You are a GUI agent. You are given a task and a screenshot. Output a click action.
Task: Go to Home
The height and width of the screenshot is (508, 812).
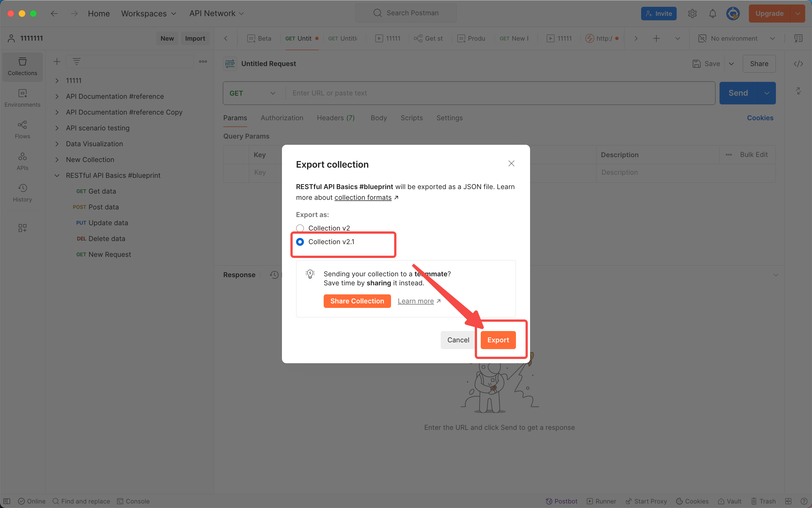[x=99, y=14]
